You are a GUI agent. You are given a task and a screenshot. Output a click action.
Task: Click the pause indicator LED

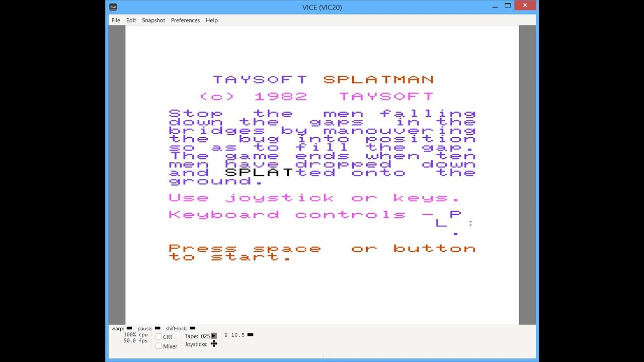(x=157, y=328)
